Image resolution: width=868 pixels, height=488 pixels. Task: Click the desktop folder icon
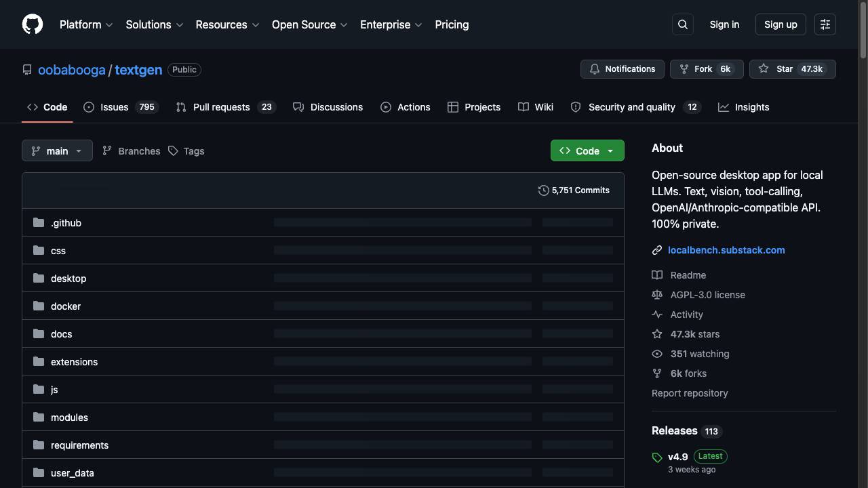click(x=39, y=278)
